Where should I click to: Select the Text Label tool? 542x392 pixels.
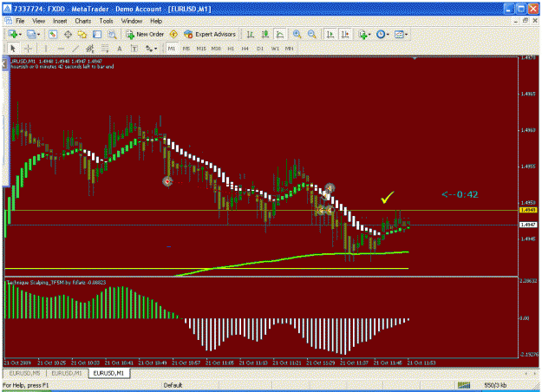pos(134,49)
